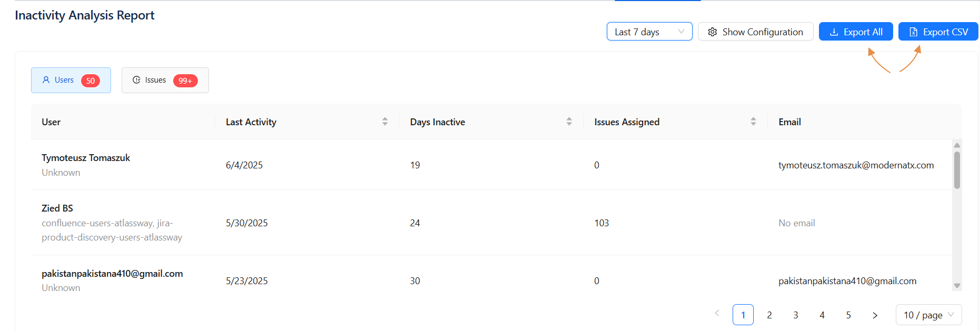Jump to page 2 of results
This screenshot has width=980, height=331.
(769, 315)
